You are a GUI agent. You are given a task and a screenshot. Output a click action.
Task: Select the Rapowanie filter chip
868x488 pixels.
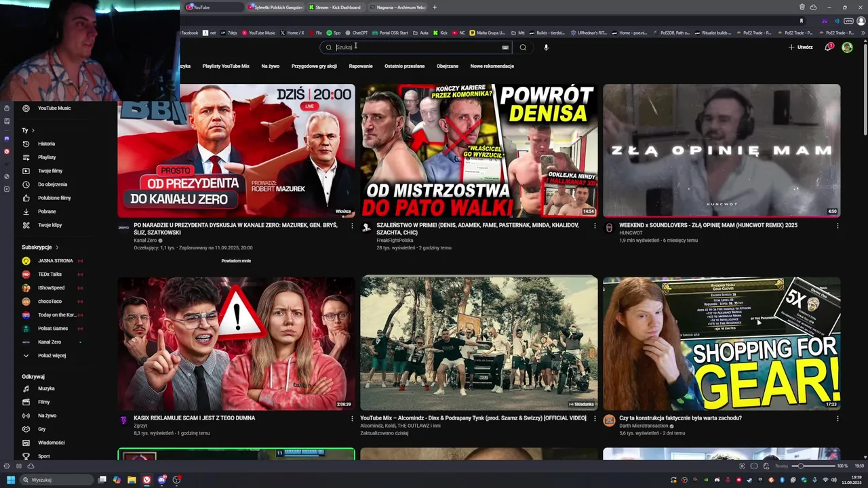(361, 66)
